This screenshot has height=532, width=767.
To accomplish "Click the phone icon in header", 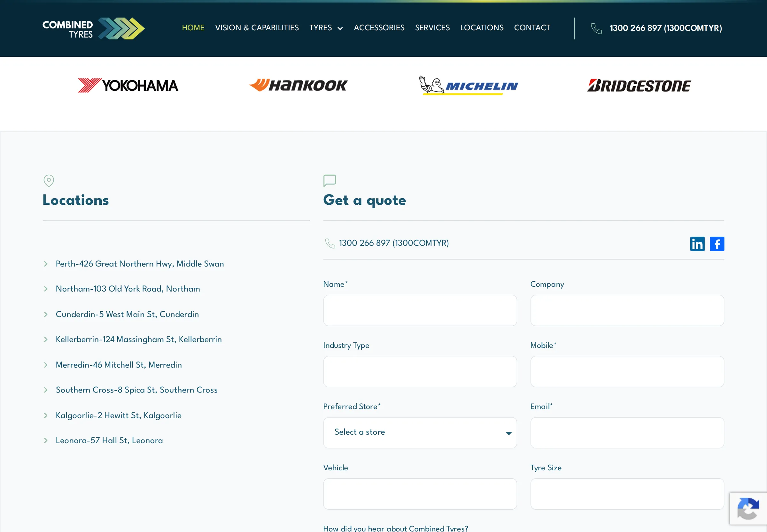I will pos(596,28).
